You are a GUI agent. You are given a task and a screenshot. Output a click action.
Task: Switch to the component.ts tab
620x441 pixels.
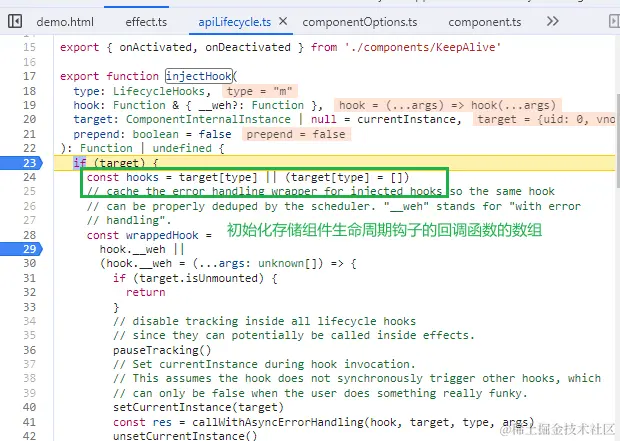point(485,22)
